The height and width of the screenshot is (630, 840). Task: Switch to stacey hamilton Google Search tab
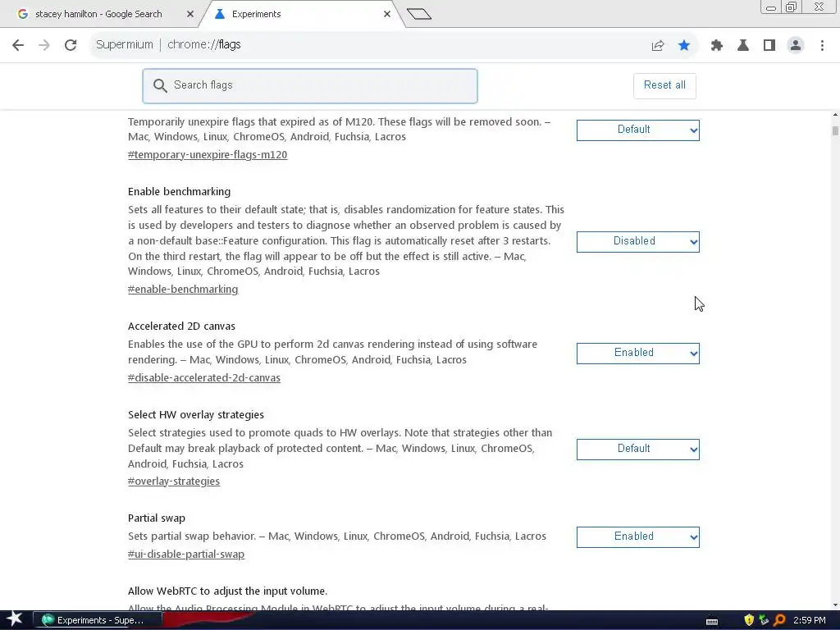(98, 15)
